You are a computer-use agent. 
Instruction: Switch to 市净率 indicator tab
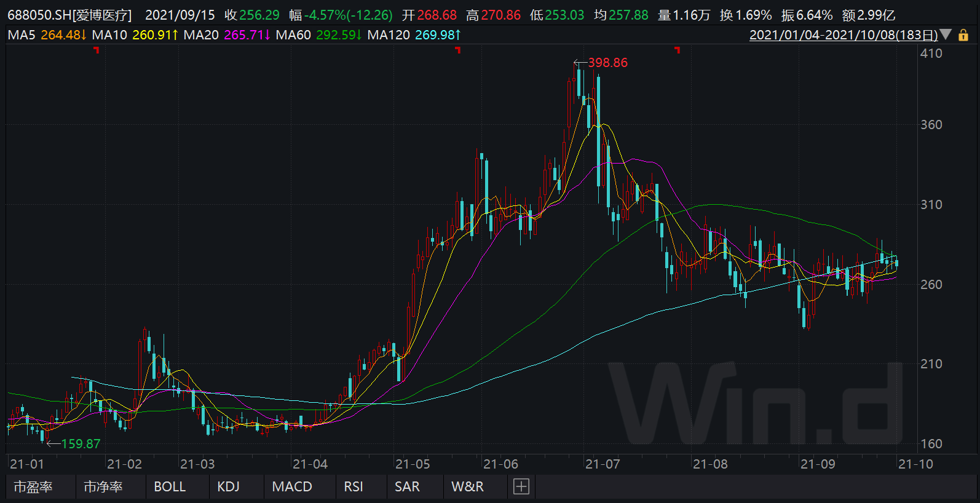pyautogui.click(x=103, y=486)
